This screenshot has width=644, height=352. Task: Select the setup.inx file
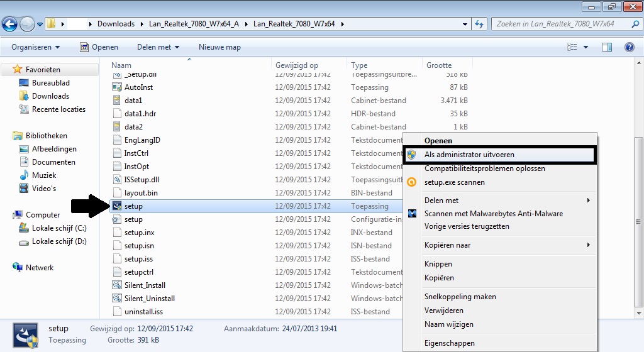click(x=139, y=232)
